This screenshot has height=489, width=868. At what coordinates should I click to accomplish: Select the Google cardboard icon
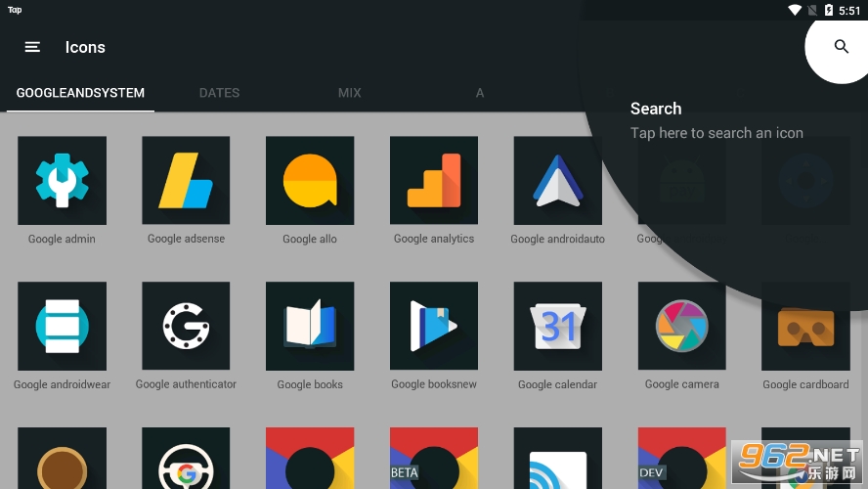coord(805,327)
